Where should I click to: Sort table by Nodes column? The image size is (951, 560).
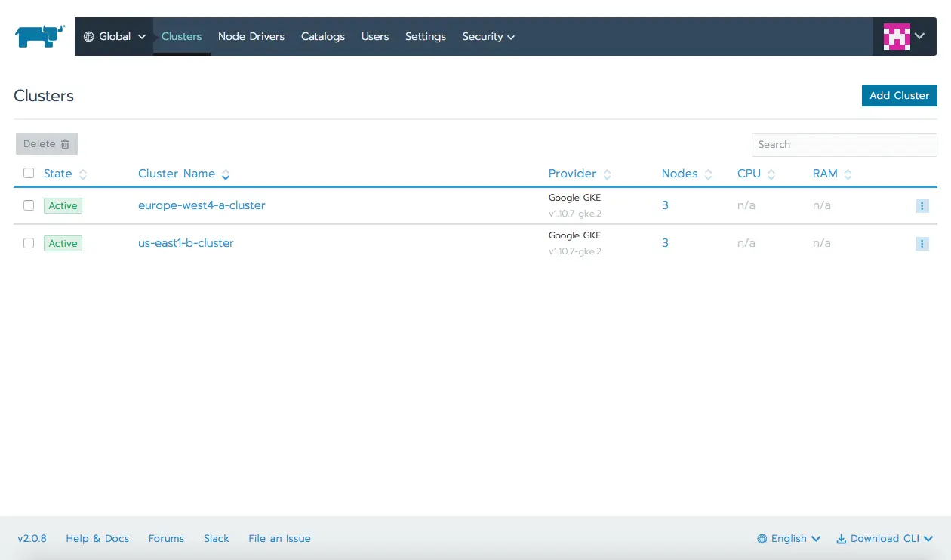click(x=687, y=174)
